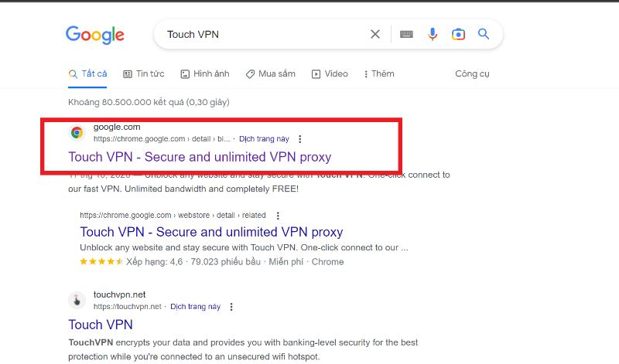Open options menu for webstore related result

tap(278, 216)
